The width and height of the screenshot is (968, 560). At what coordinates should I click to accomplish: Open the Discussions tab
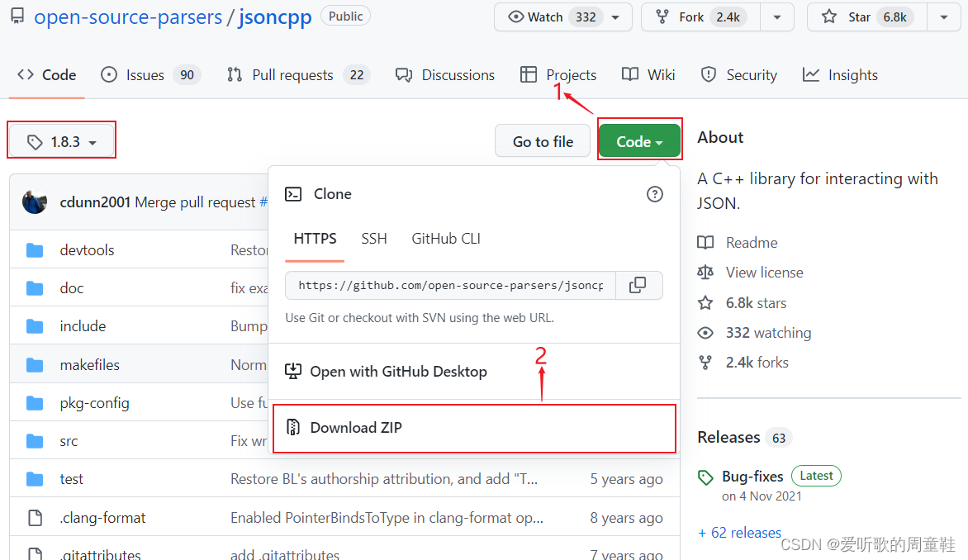pyautogui.click(x=445, y=74)
